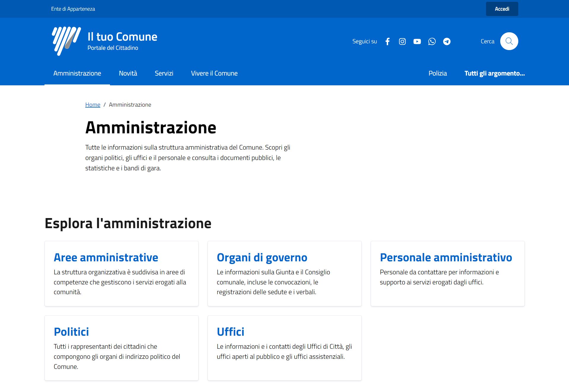Screen dimensions: 569x392
Task: Open the Politici card
Action: click(x=71, y=332)
